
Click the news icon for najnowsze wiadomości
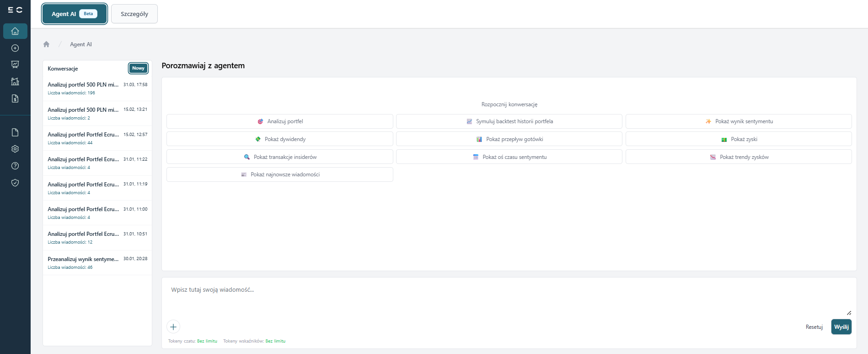point(244,174)
